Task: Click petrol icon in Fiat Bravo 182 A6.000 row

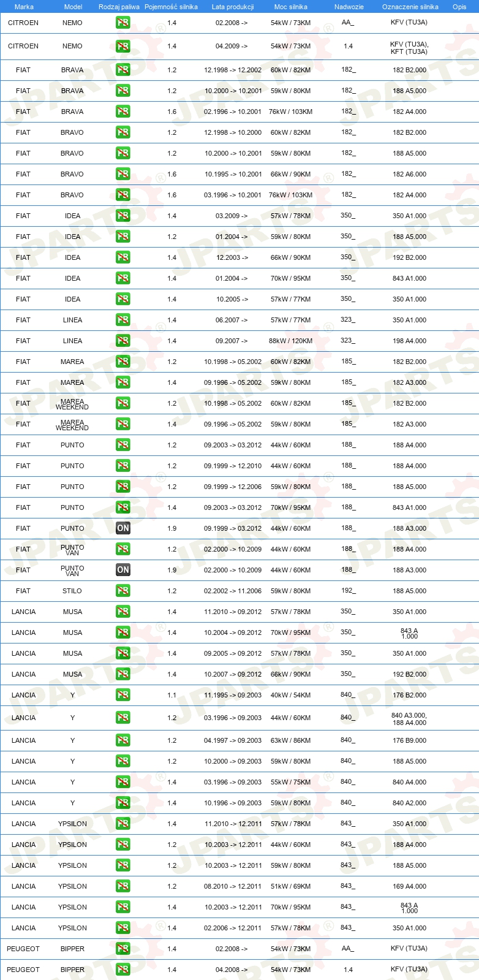Action: coord(123,174)
